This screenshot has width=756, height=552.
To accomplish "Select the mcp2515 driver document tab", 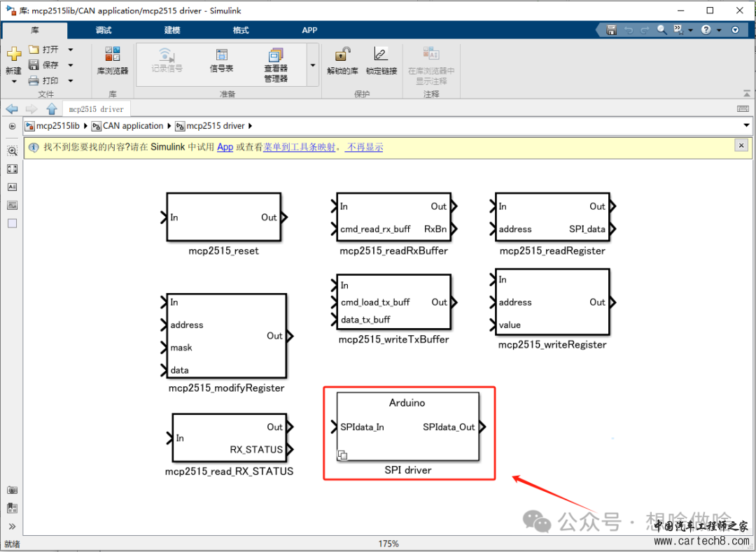I will point(97,109).
